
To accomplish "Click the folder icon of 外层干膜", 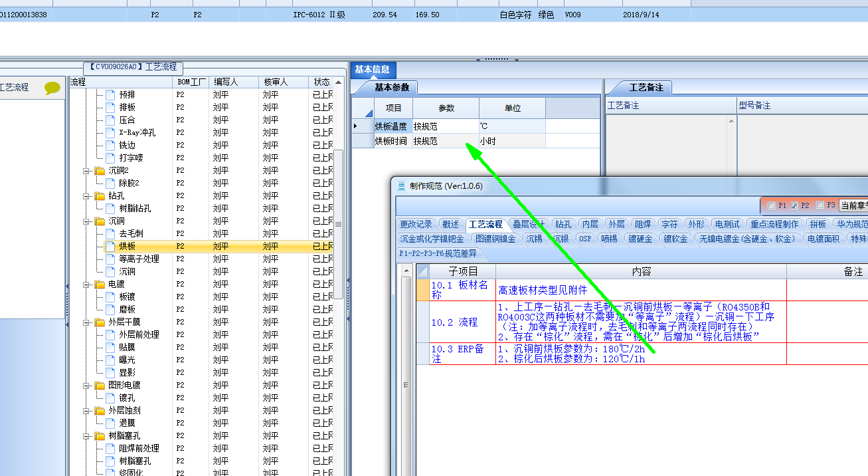I will [100, 322].
